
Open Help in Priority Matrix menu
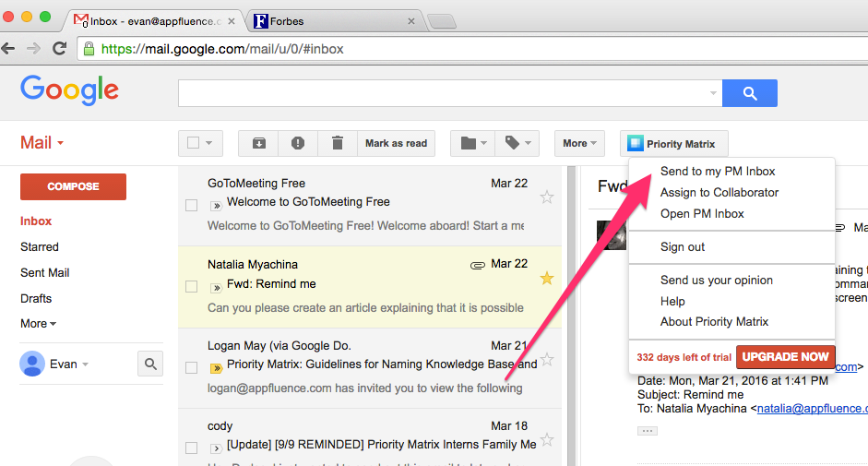point(672,301)
